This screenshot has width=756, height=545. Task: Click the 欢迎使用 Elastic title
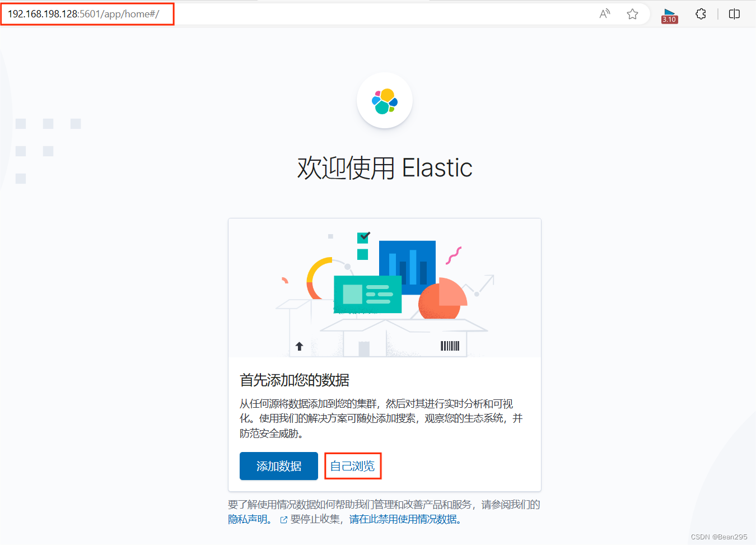pyautogui.click(x=385, y=167)
